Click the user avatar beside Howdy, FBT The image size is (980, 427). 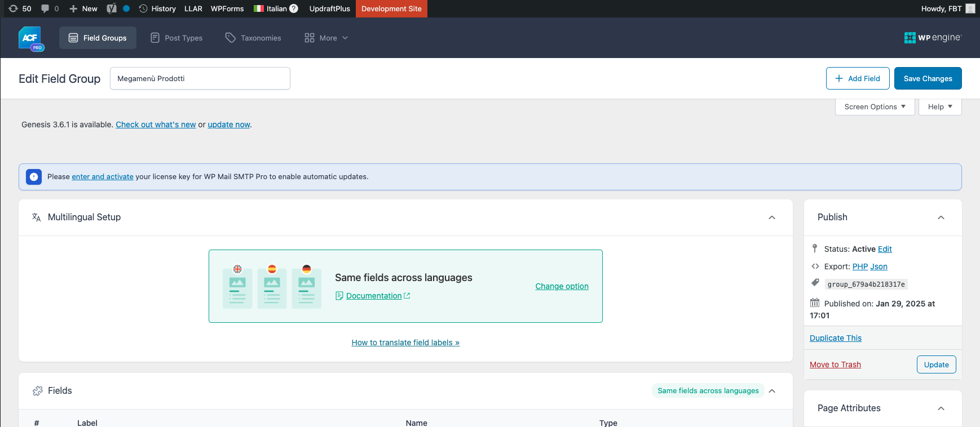(970, 8)
